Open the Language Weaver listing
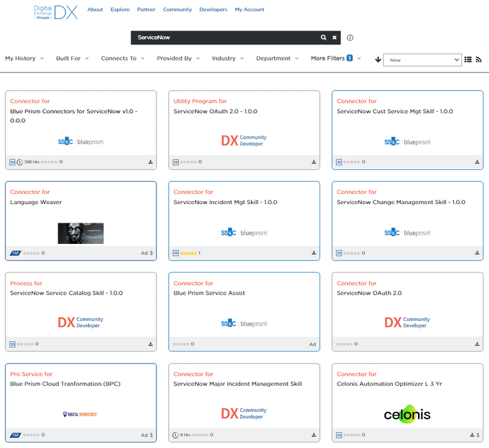 [36, 202]
